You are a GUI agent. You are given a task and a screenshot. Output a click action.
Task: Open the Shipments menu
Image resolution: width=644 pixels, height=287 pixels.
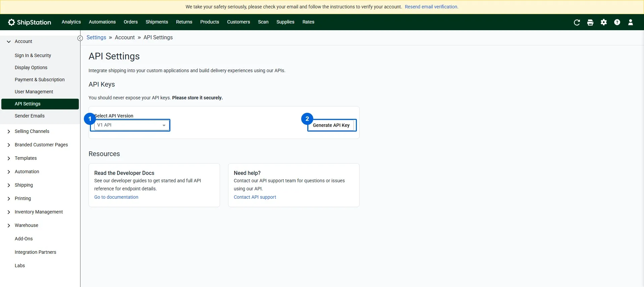(x=157, y=22)
